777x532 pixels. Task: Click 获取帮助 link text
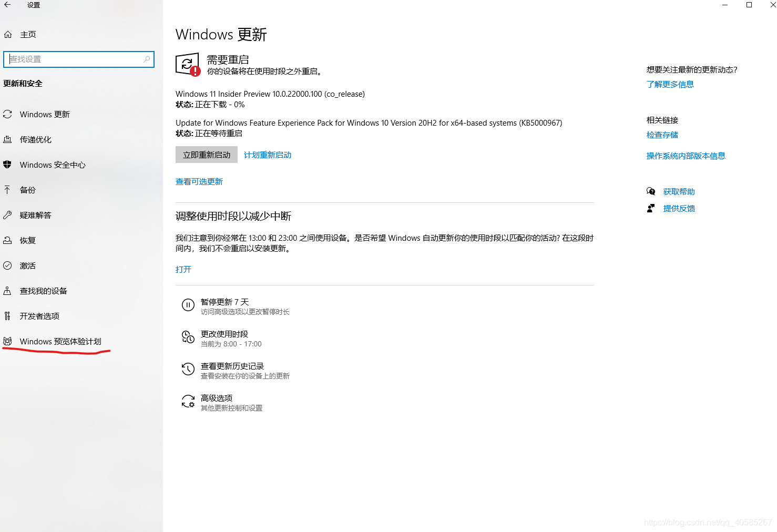(x=679, y=192)
